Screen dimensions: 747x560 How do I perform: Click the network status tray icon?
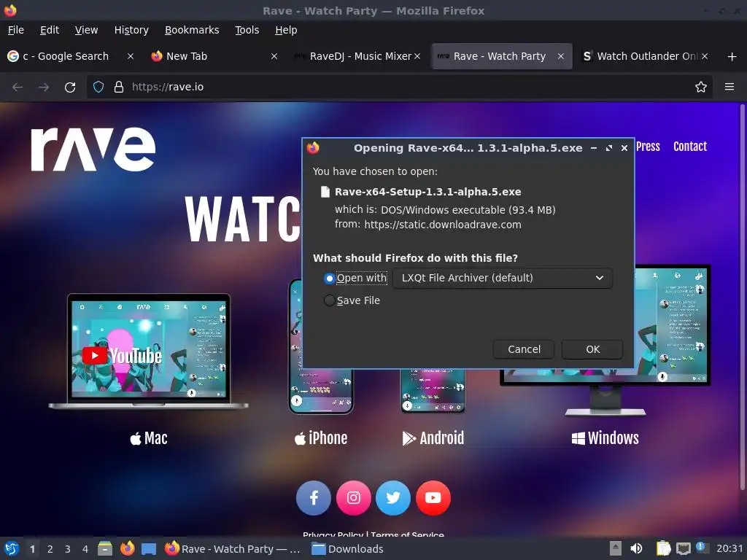(683, 549)
